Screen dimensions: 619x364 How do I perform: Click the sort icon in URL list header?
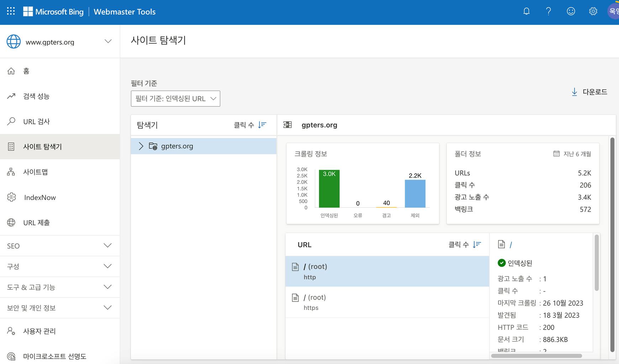click(x=477, y=244)
